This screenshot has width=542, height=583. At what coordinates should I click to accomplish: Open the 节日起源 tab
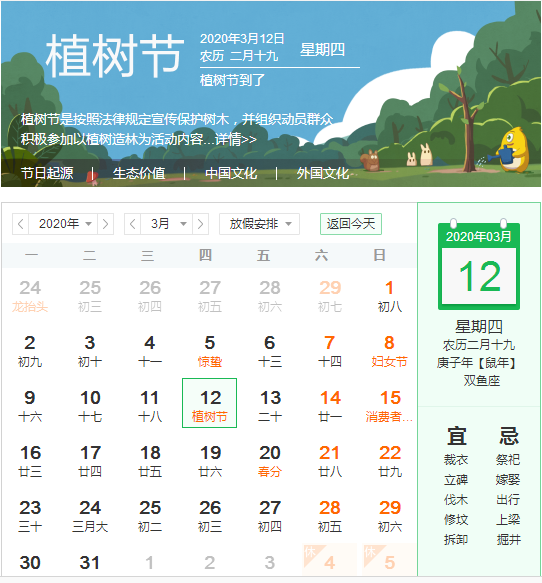pos(47,173)
